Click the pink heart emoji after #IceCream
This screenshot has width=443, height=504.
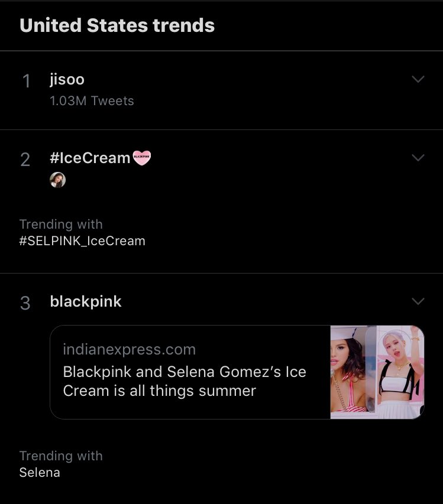point(142,158)
